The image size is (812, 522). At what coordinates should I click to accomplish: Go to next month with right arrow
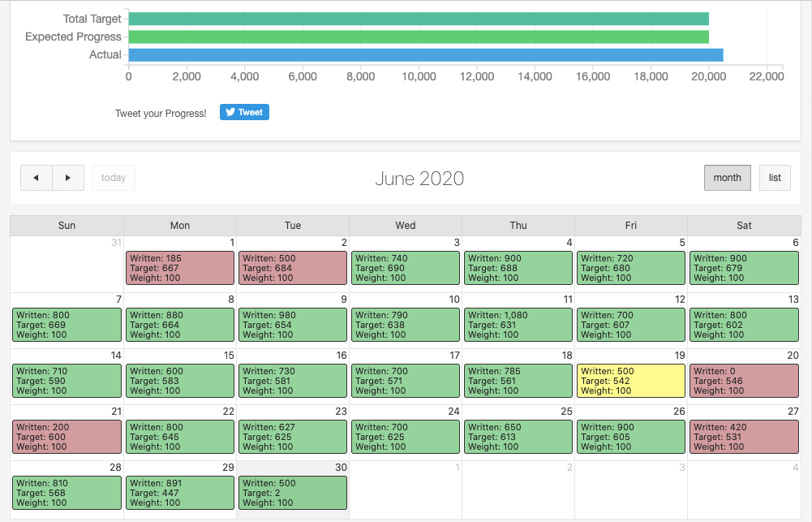point(68,178)
